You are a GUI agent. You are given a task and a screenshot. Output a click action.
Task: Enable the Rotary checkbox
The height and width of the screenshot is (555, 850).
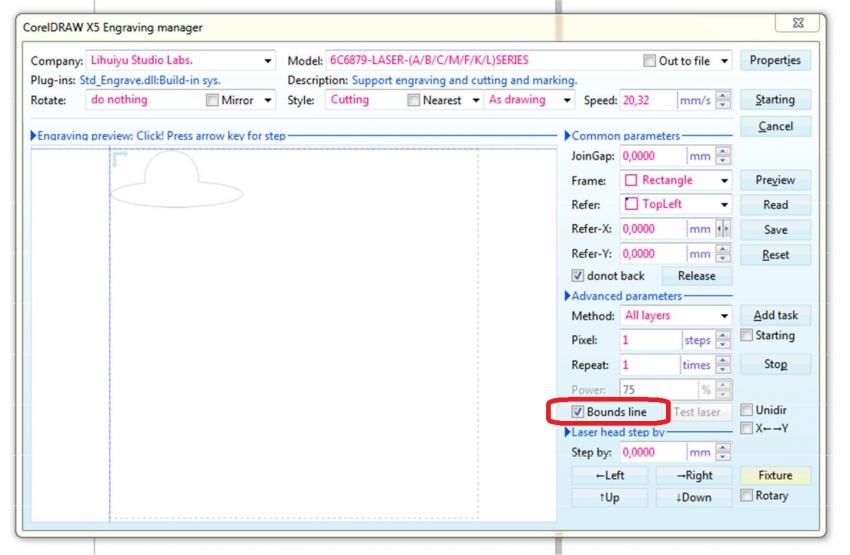[747, 496]
